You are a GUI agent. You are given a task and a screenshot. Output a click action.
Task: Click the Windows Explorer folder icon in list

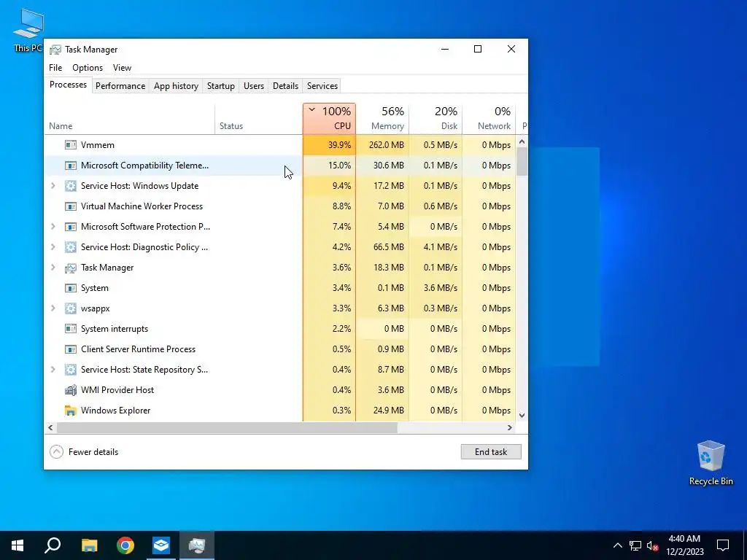coord(71,411)
